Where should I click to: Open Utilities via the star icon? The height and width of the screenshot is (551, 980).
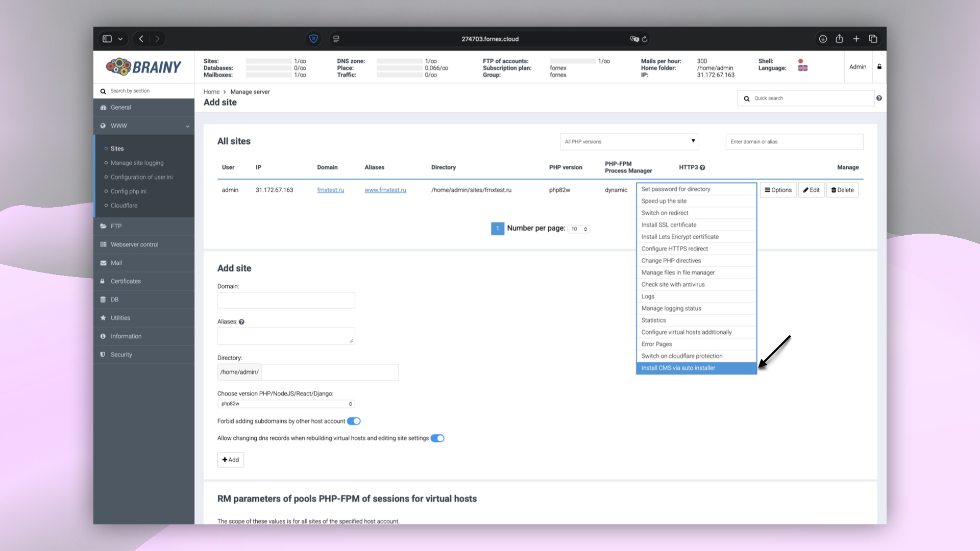click(x=104, y=318)
